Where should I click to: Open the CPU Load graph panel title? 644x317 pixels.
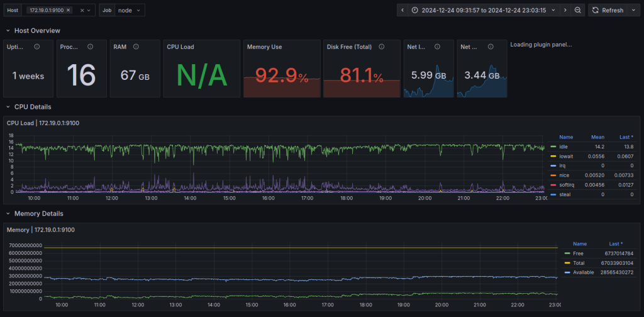click(43, 123)
